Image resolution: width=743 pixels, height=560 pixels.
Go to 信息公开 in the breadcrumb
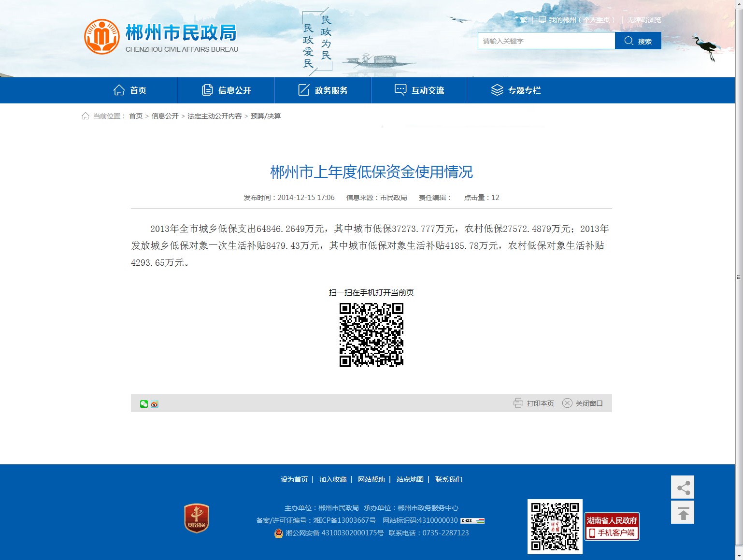pyautogui.click(x=165, y=116)
